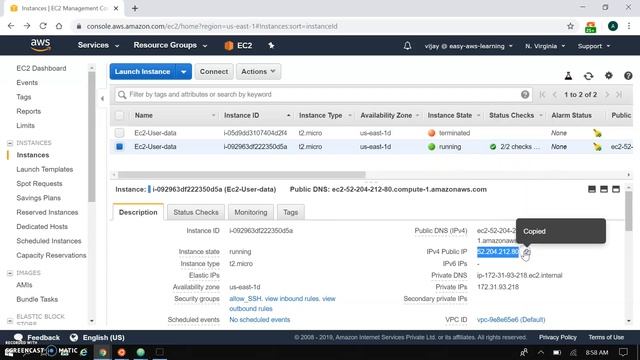Open the Windows notification center
Viewport: 640px width, 360px height.
tap(623, 352)
